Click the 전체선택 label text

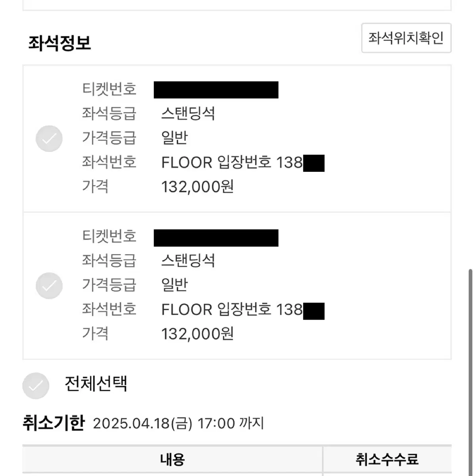(96, 384)
